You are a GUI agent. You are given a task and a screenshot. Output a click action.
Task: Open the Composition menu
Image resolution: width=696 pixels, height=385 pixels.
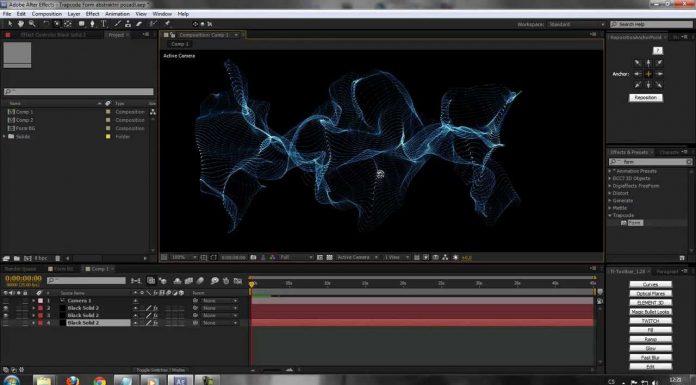tap(47, 14)
